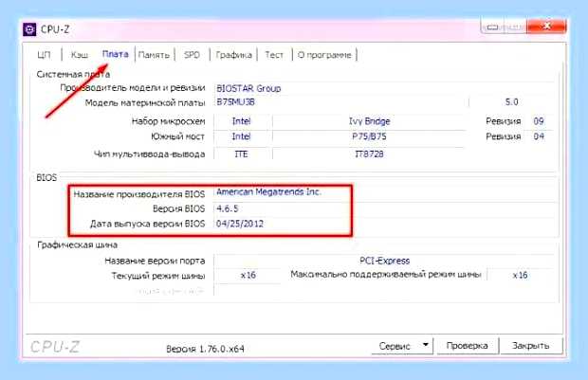Close the CPU-Z window
588x380 pixels.
click(547, 27)
